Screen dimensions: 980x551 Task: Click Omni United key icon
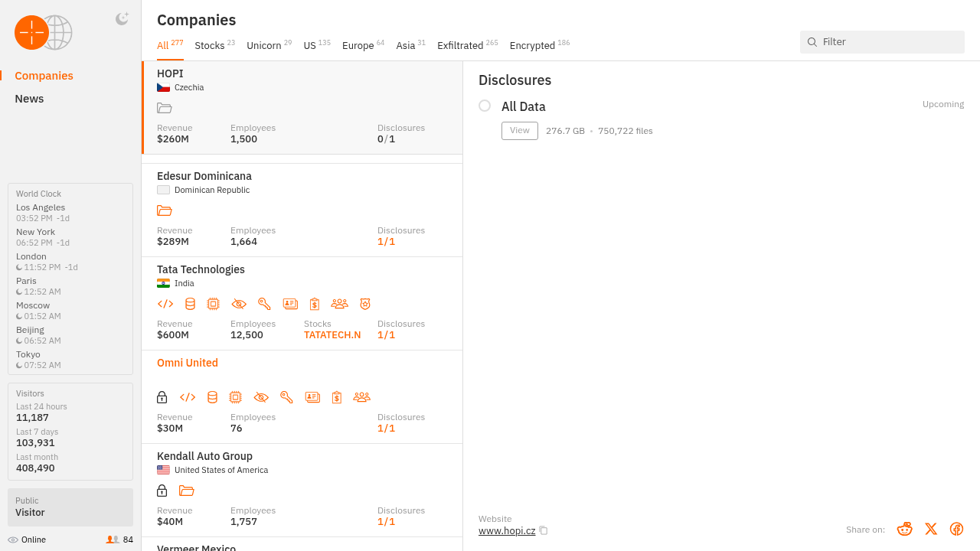tap(286, 397)
